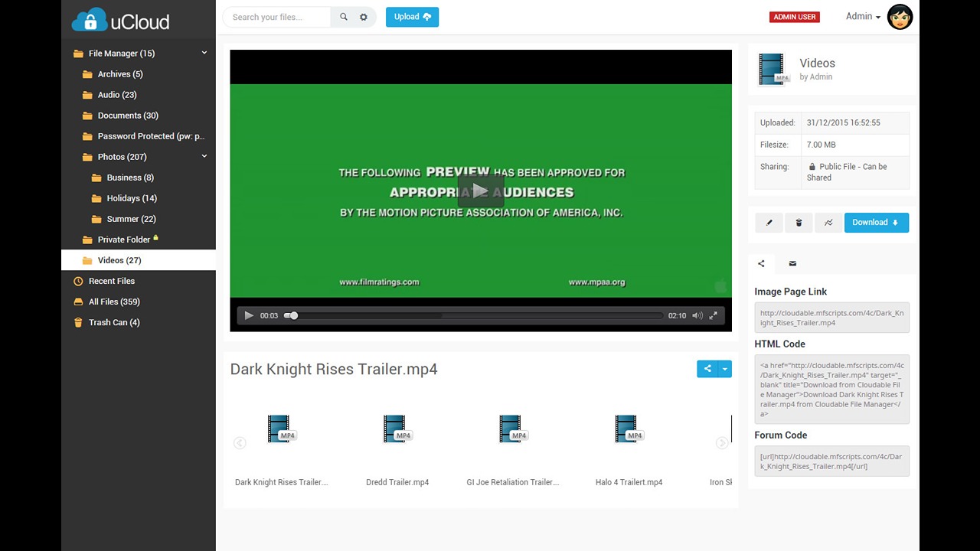The width and height of the screenshot is (980, 551).
Task: View file stats chart icon
Action: coord(828,223)
